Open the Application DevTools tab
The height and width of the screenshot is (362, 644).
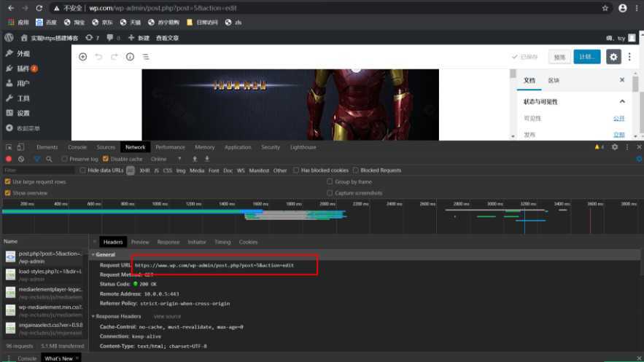click(238, 147)
